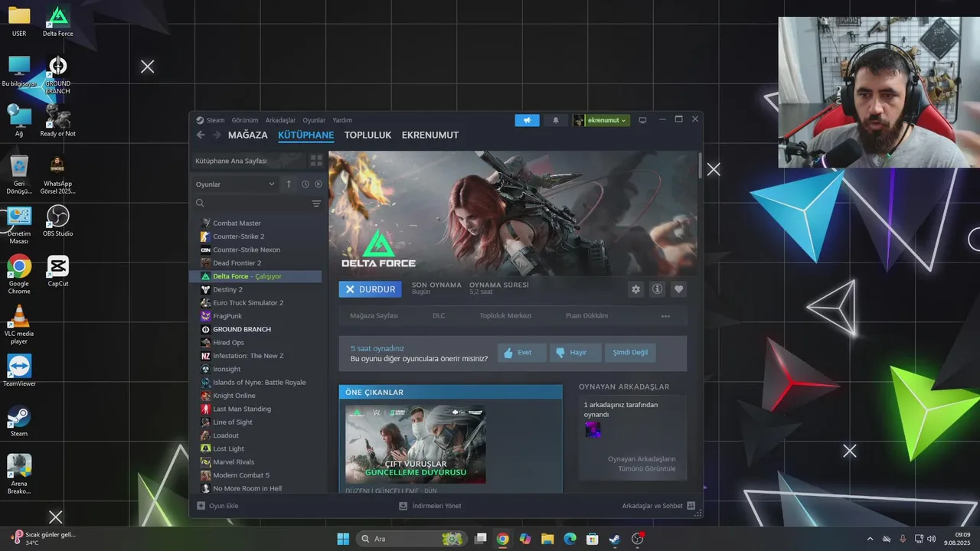980x551 pixels.
Task: Open Arkadaşlar ve Sohbet
Action: pos(658,506)
